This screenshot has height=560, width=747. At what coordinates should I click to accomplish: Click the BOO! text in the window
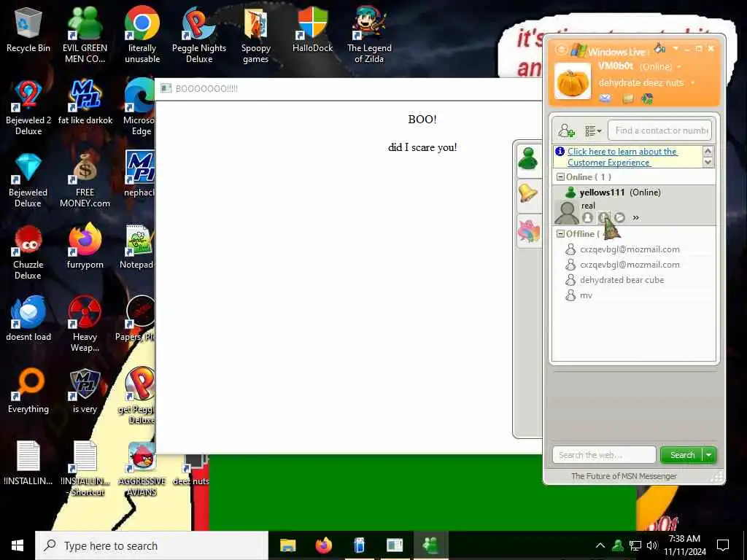click(422, 119)
